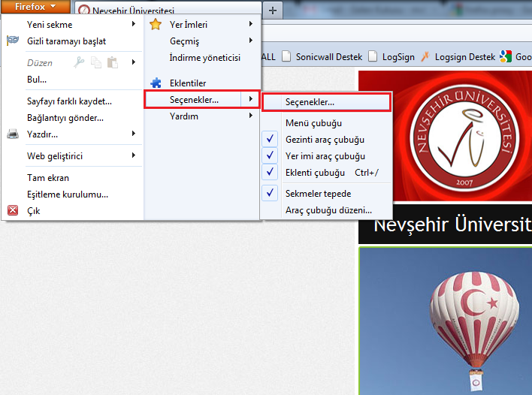Expand the Geçmiş submenu arrow
The image size is (532, 395).
(x=251, y=41)
